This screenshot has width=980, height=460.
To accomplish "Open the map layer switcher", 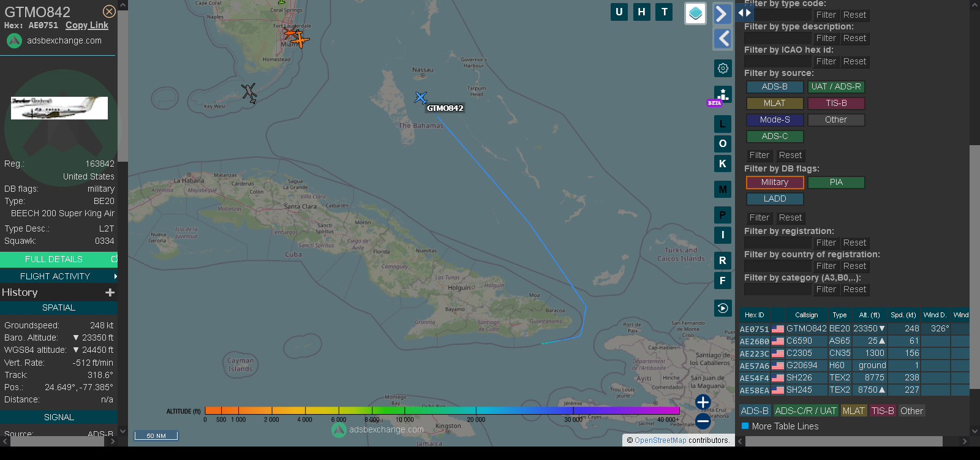I will [x=695, y=13].
